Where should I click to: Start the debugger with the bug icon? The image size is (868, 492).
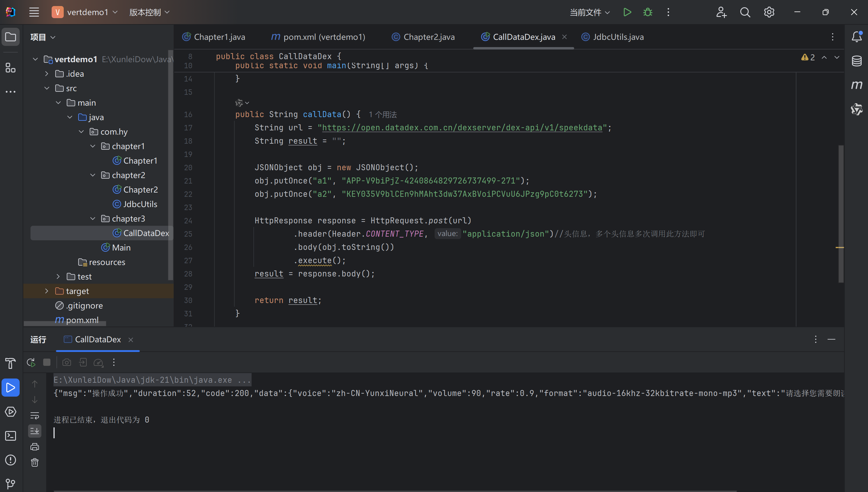click(648, 12)
